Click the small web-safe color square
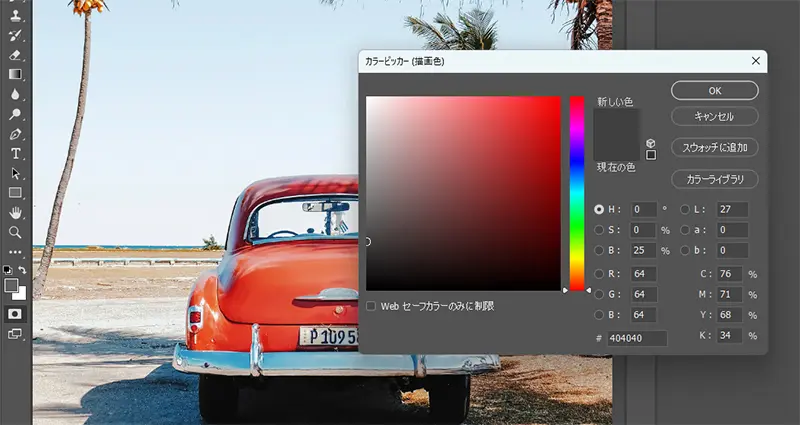The width and height of the screenshot is (800, 425). [651, 155]
